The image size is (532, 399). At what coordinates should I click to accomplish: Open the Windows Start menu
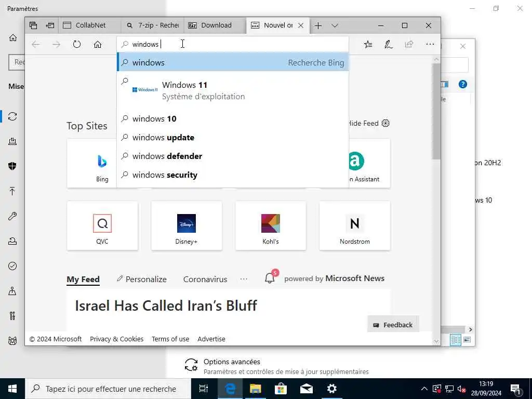12,389
